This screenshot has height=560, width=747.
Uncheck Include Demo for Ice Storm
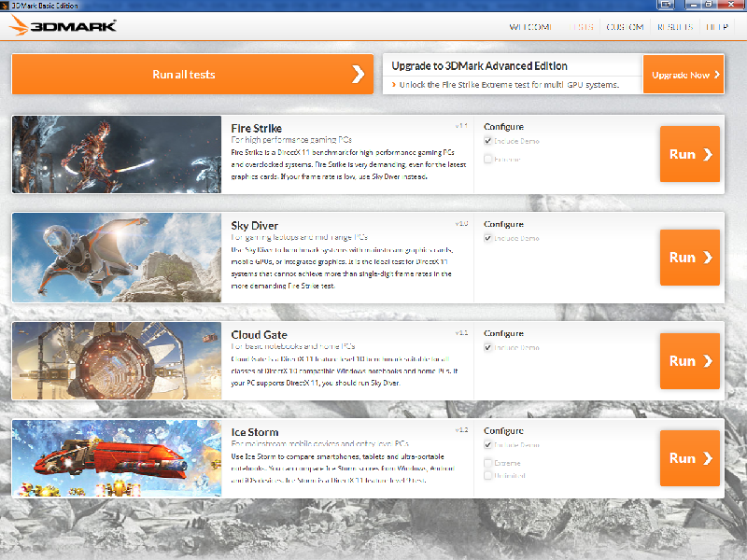(x=487, y=444)
